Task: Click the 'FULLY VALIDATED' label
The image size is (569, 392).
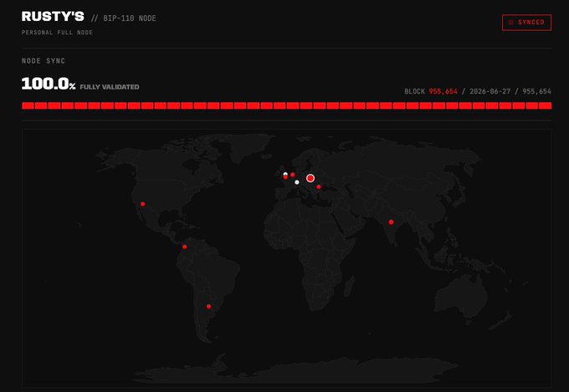Action: tap(110, 87)
